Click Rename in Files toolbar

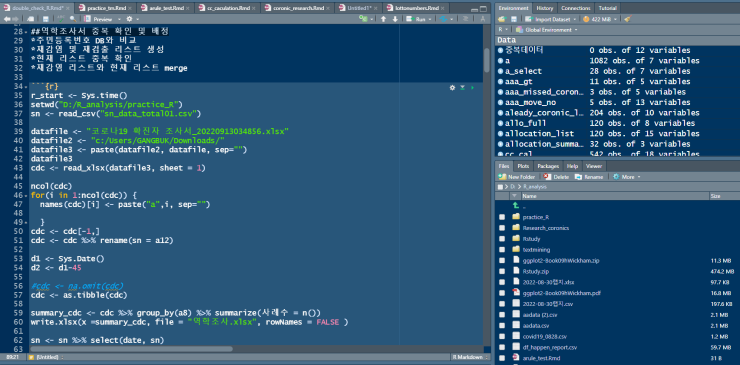click(589, 177)
